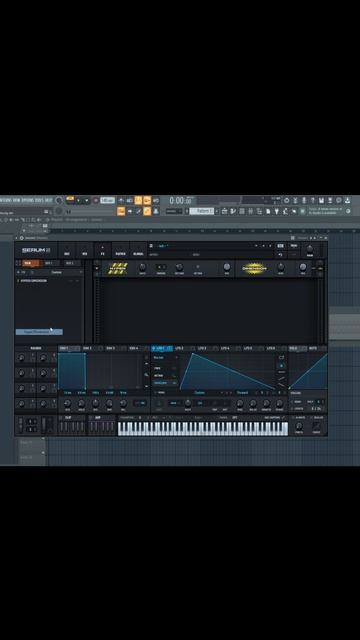
Task: Click the FL Studio time display
Action: [181, 200]
